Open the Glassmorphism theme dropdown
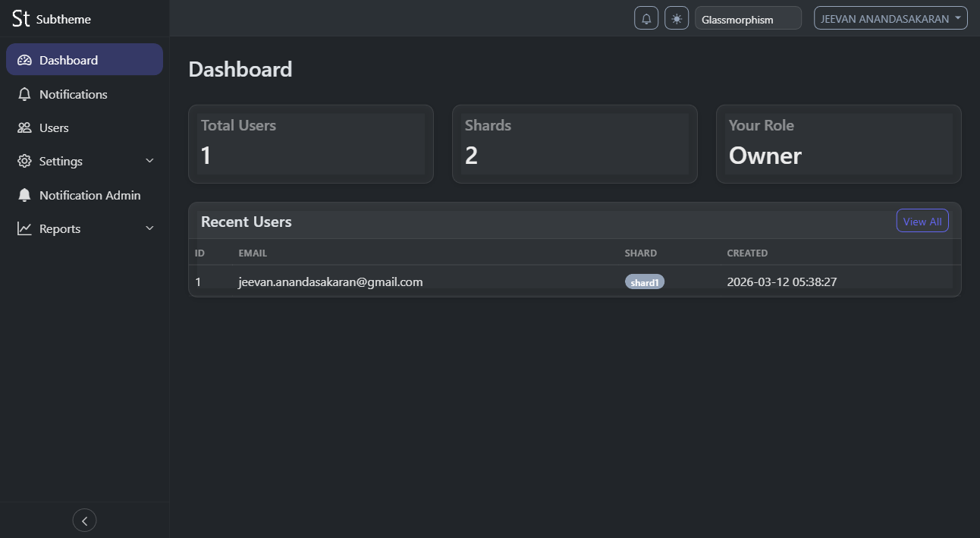 748,18
